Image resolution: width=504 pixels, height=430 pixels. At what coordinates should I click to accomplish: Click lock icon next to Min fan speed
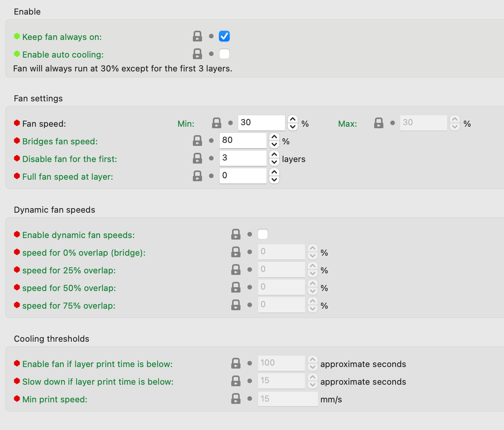(217, 123)
